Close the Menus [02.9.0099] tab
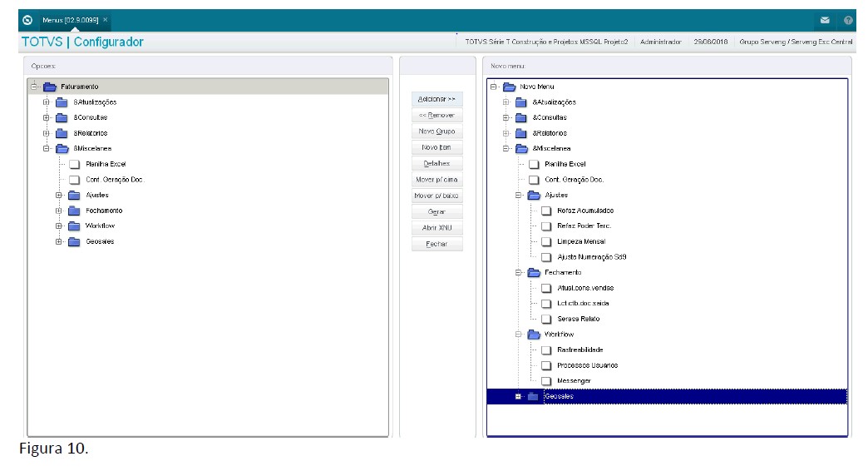The width and height of the screenshot is (868, 471). 106,19
